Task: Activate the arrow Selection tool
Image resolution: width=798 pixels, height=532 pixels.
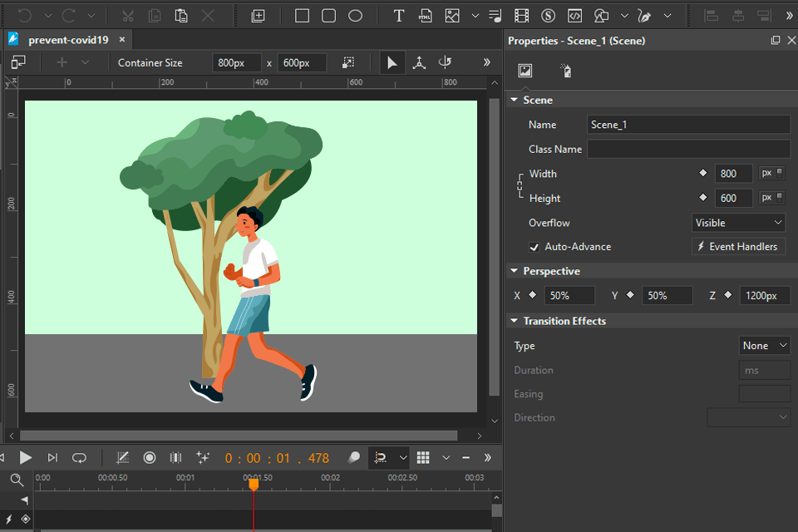Action: pos(392,62)
